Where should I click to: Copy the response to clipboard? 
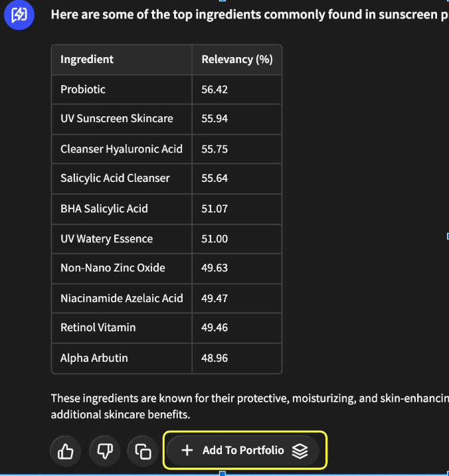click(143, 451)
